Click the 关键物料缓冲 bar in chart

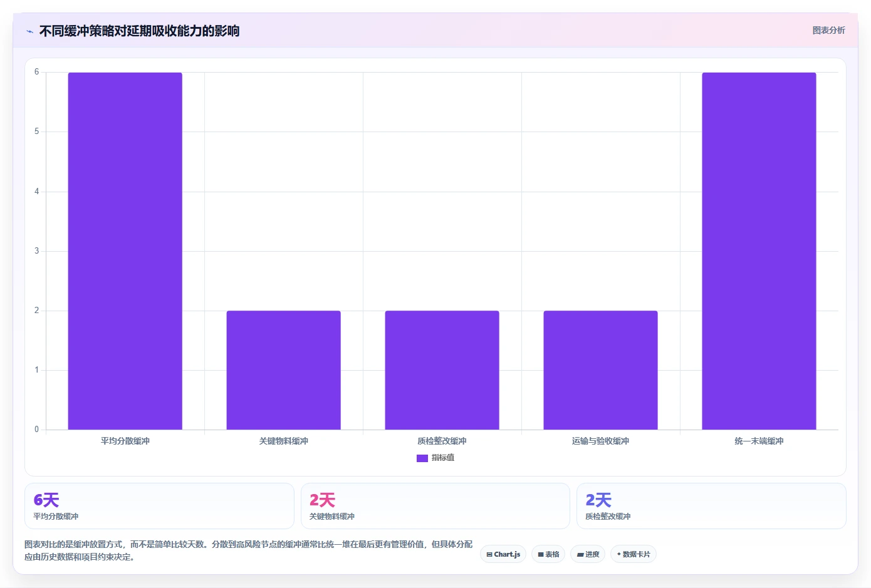point(284,370)
